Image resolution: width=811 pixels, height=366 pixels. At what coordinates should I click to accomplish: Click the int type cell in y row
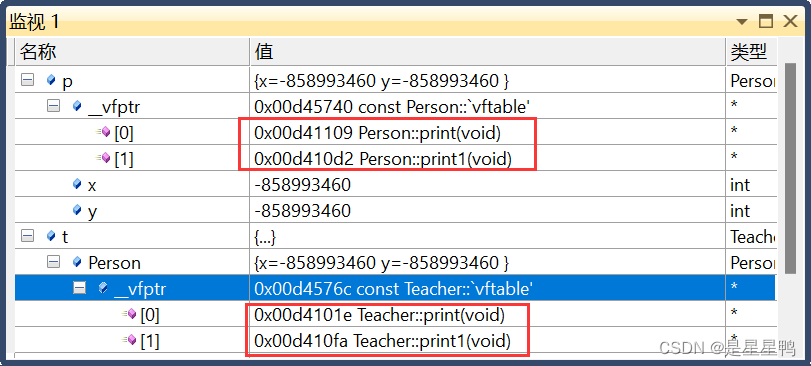(x=752, y=210)
